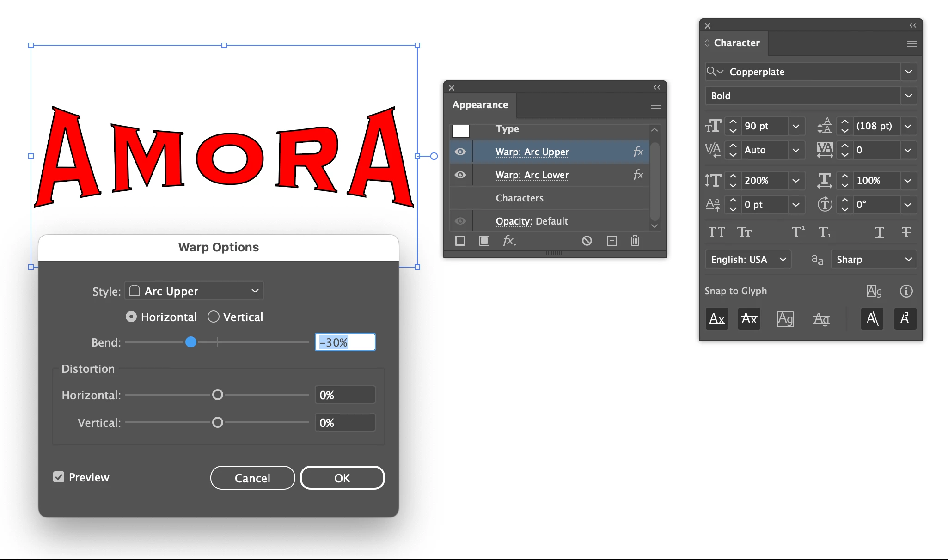The height and width of the screenshot is (560, 948).
Task: Click Delete Selected Item trash icon
Action: [x=635, y=241]
